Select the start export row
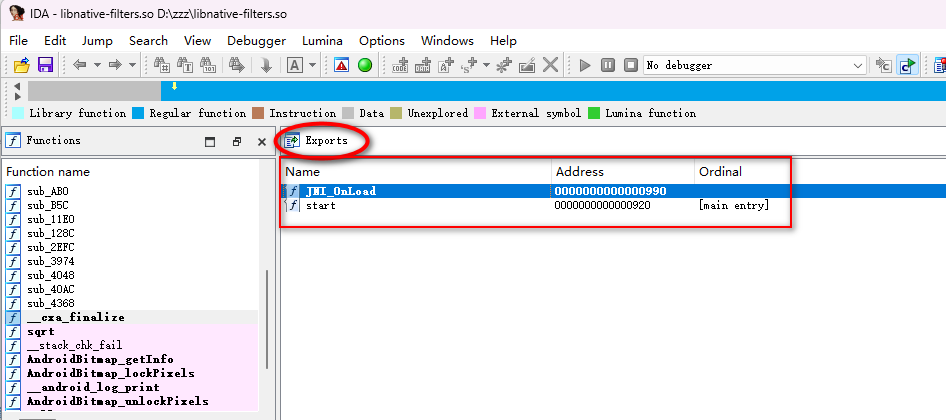This screenshot has width=946, height=420. [x=614, y=206]
